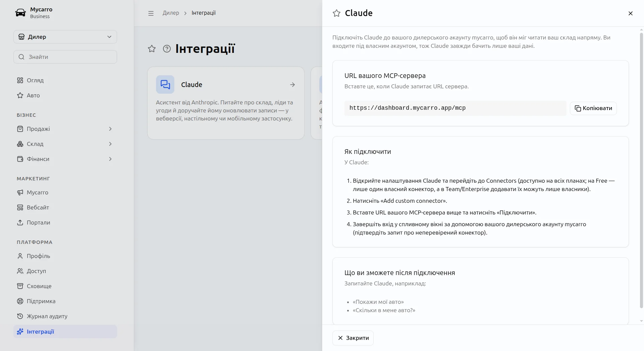Expand the Склад submenu chevron

point(110,144)
